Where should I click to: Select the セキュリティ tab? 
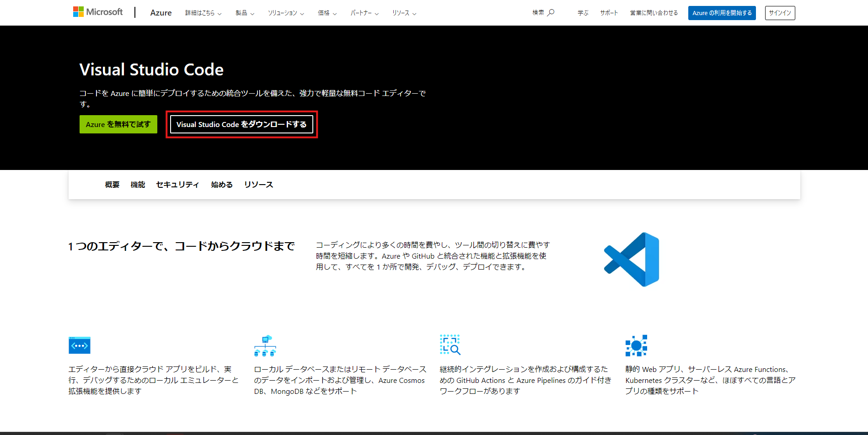point(177,185)
